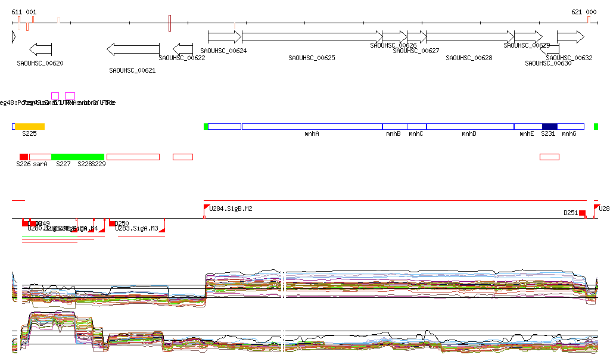Click the mnhG blue segment box
Image resolution: width=610 pixels, height=364 pixels.
pyautogui.click(x=571, y=126)
